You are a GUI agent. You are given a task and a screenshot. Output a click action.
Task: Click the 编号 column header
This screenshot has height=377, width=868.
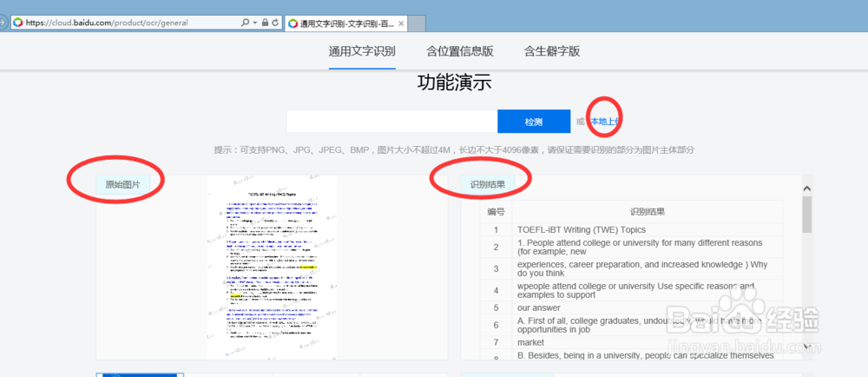point(496,211)
